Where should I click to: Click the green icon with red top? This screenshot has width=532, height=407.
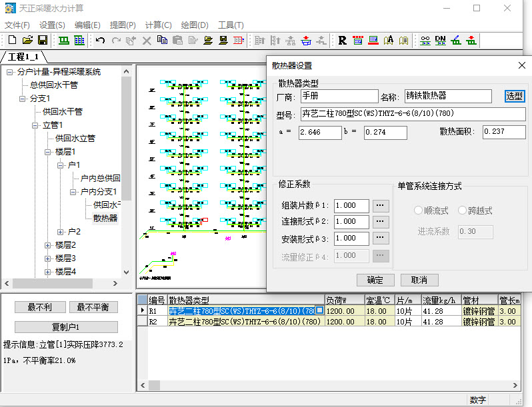pyautogui.click(x=471, y=41)
